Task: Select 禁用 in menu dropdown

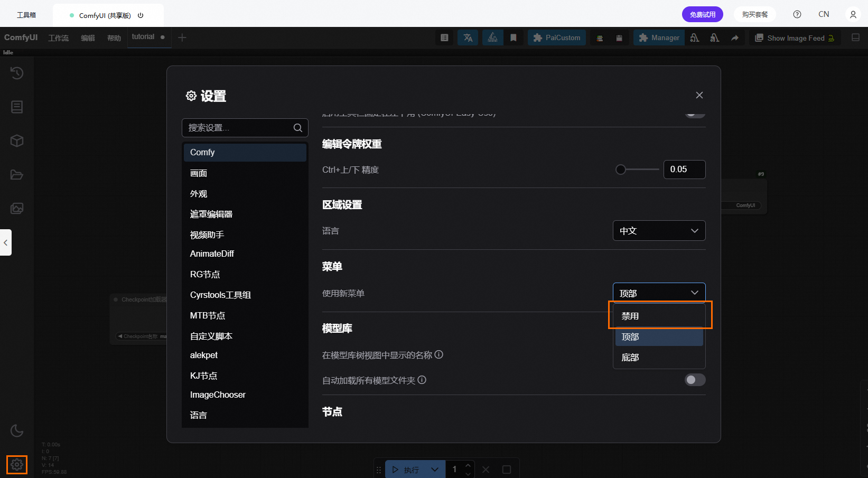Action: [x=659, y=316]
